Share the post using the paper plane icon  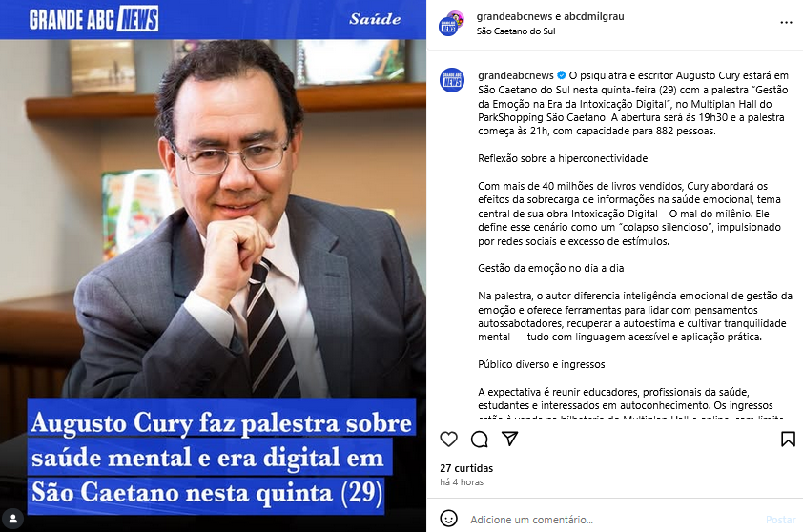tap(509, 439)
